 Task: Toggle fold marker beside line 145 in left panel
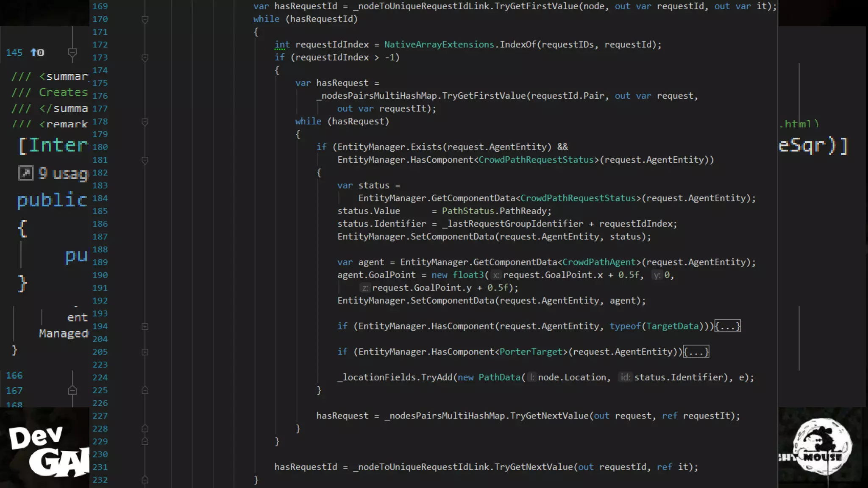click(72, 53)
